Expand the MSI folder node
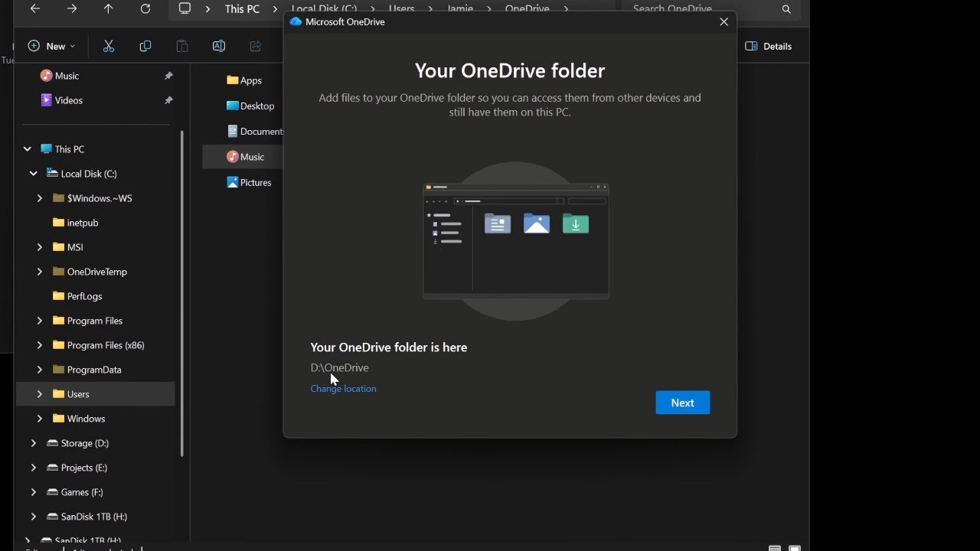 click(x=40, y=247)
